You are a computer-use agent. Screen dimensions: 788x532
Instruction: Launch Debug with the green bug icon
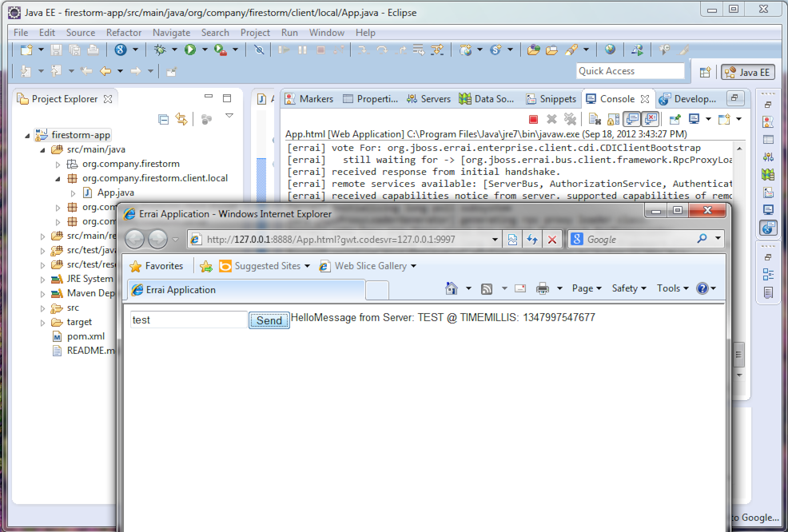pyautogui.click(x=160, y=50)
